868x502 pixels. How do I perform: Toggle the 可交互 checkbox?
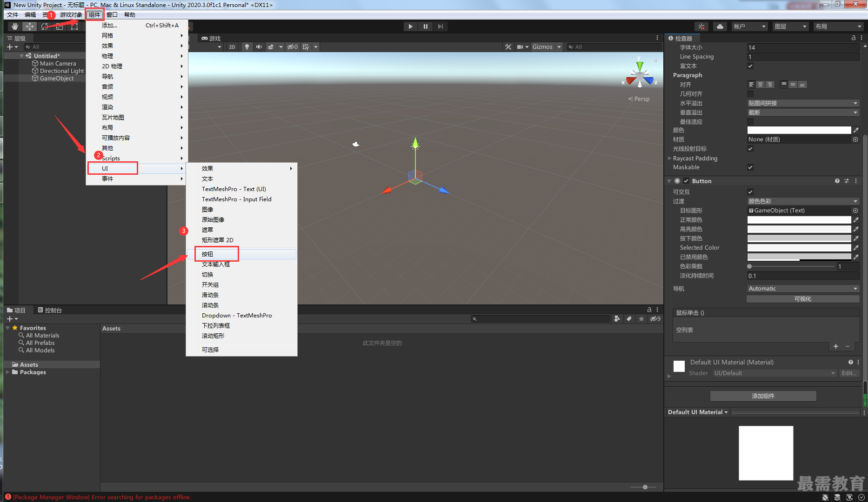pyautogui.click(x=750, y=192)
